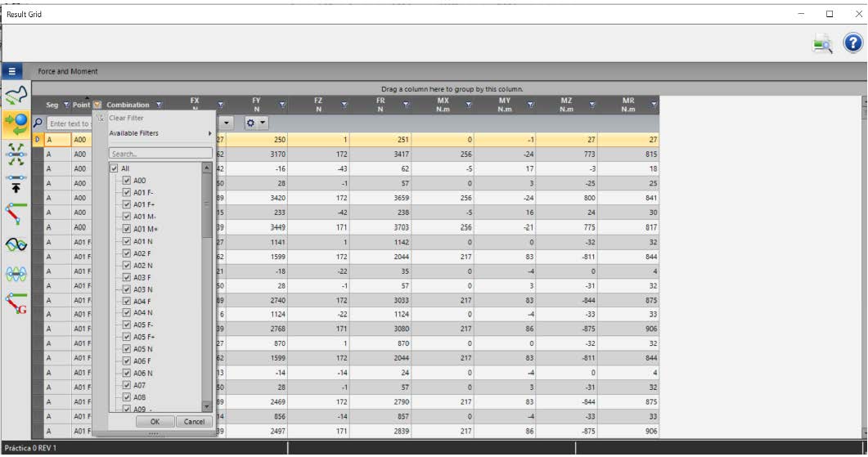The image size is (868, 457).
Task: Click the Search box in filter popup
Action: point(160,153)
